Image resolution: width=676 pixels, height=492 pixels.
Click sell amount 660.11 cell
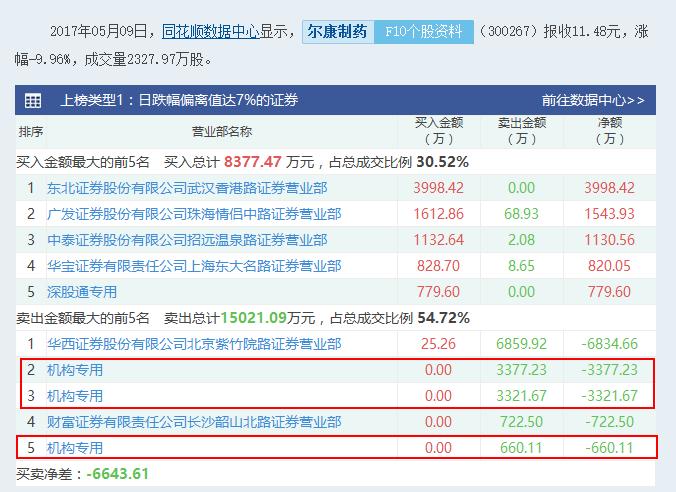point(521,448)
